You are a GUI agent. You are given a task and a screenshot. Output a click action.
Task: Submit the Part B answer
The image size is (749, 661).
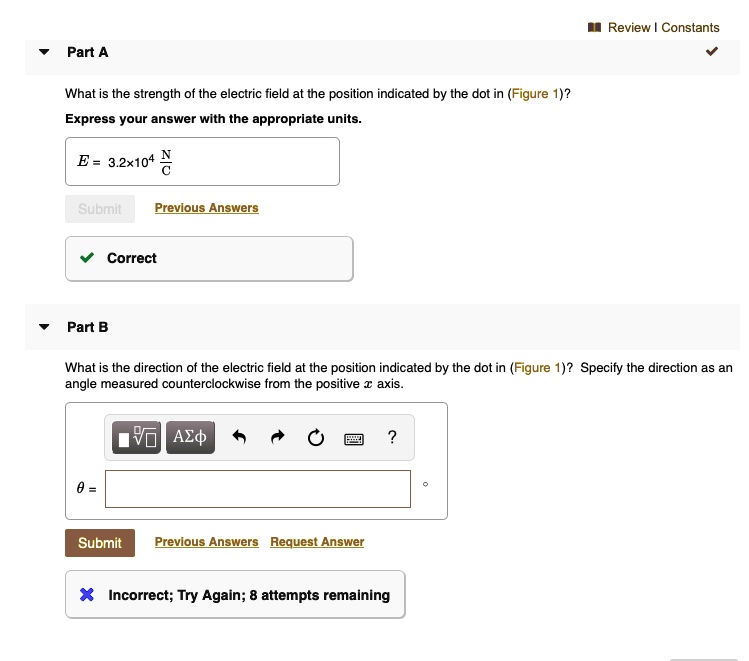100,543
